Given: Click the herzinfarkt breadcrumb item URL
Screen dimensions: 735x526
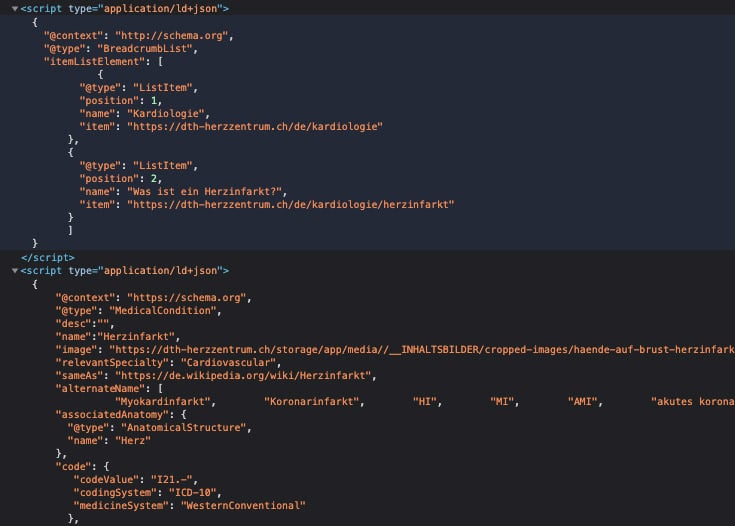Looking at the screenshot, I should pos(290,204).
